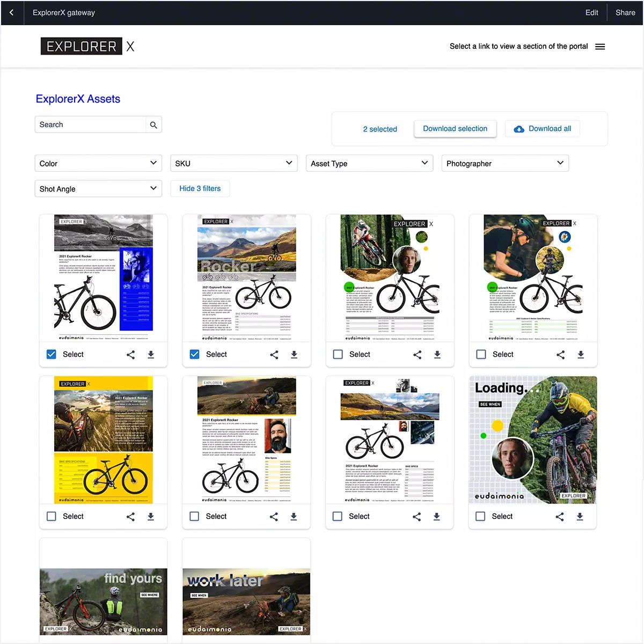The width and height of the screenshot is (644, 644).
Task: Open the Asset Type dropdown
Action: point(369,163)
